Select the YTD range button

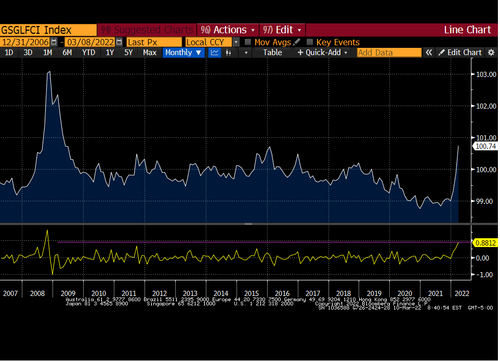click(89, 53)
